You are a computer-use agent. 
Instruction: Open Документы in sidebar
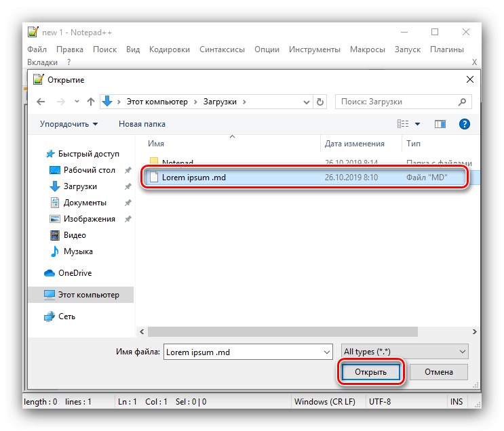click(79, 203)
